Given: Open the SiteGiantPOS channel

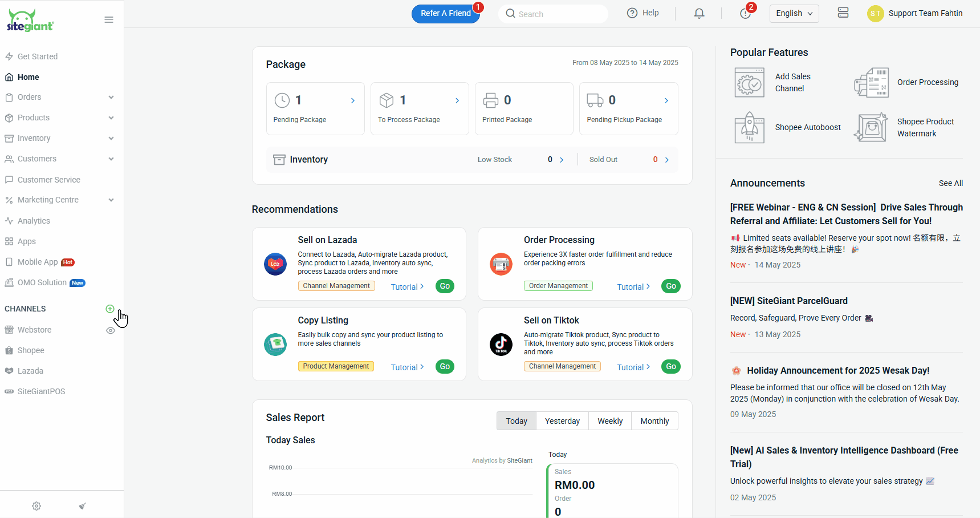Looking at the screenshot, I should coord(41,391).
